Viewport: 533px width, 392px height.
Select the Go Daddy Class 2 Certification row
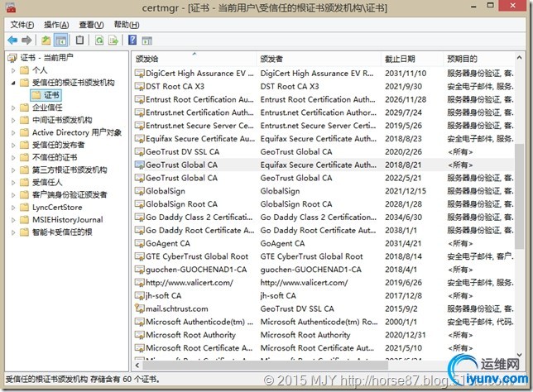[324, 217]
